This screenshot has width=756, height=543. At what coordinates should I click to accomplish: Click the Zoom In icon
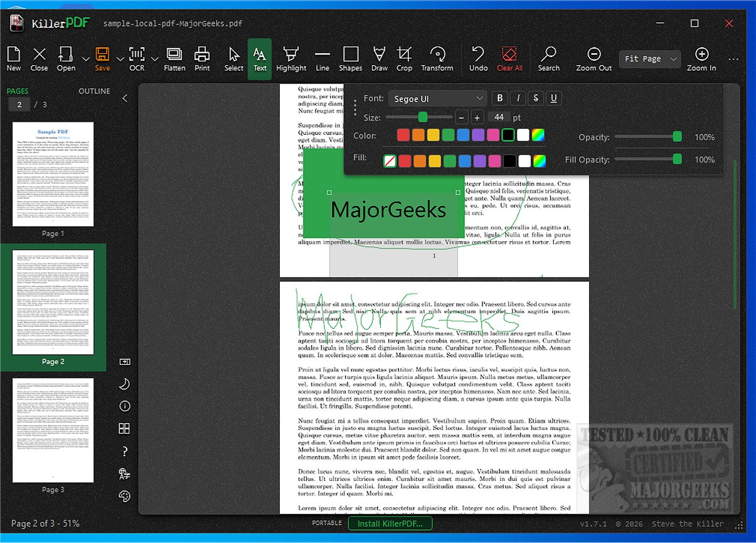[701, 59]
